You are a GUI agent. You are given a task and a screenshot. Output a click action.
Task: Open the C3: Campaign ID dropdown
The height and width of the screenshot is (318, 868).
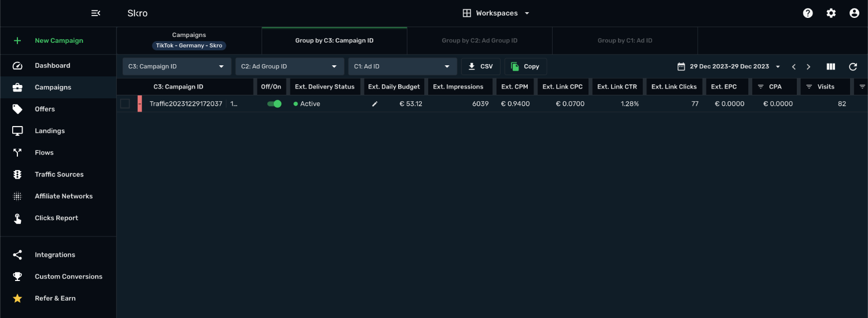(177, 66)
